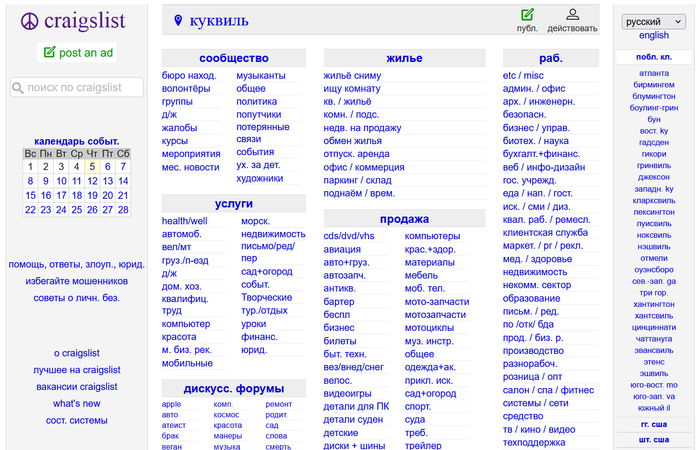Open the компьютеры sale link
The image size is (700, 450).
point(432,236)
